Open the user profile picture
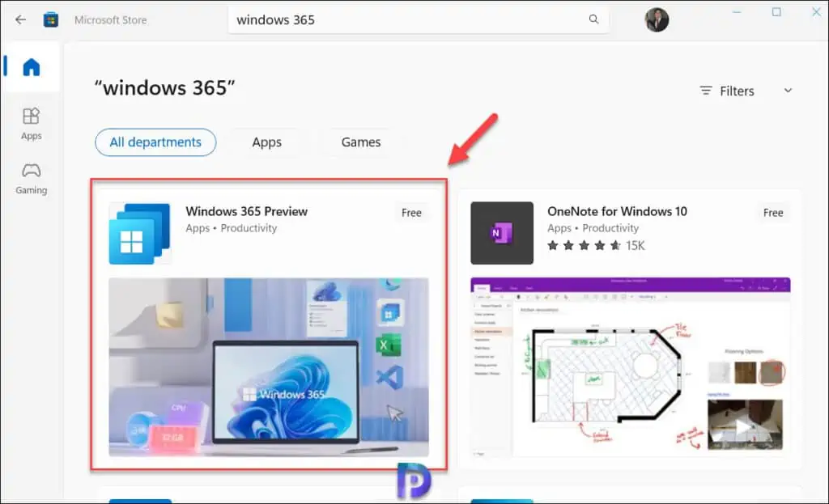829x504 pixels. pos(657,20)
